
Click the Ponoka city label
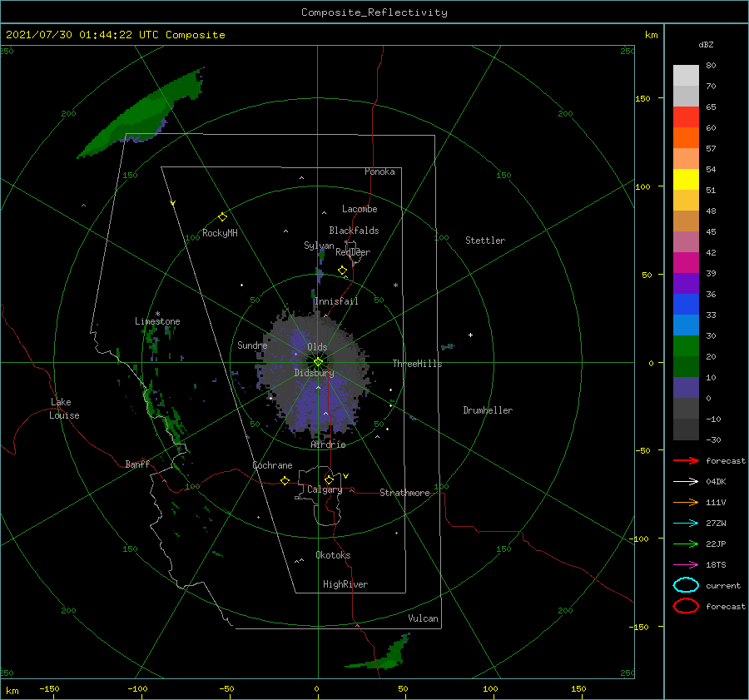coord(379,171)
